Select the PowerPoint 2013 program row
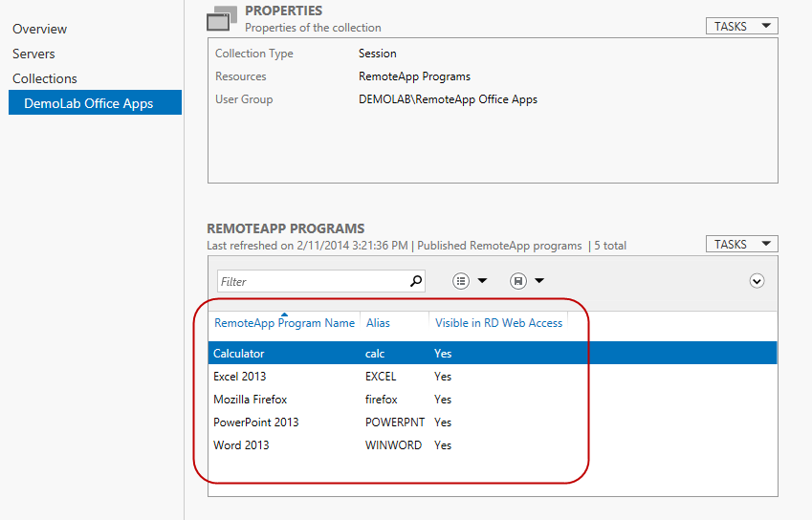This screenshot has width=812, height=520. pyautogui.click(x=255, y=422)
